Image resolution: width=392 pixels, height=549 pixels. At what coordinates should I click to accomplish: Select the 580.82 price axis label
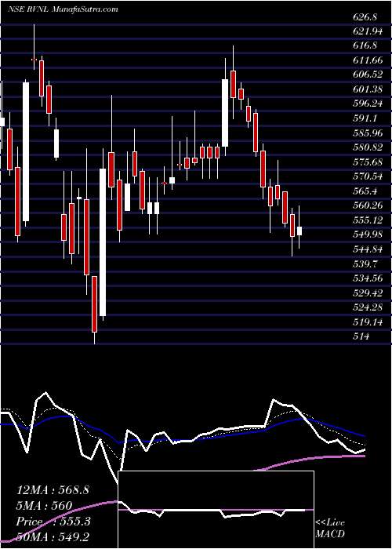(368, 147)
